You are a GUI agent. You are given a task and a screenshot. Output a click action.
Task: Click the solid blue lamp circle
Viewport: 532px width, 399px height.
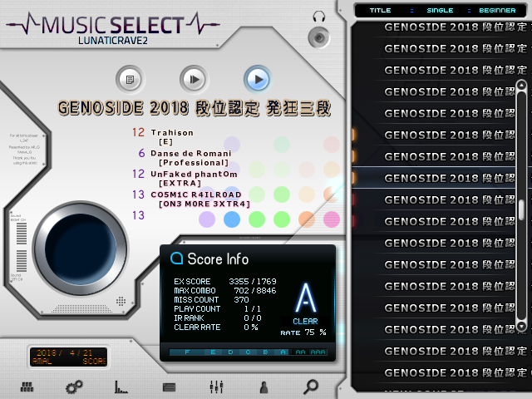(x=232, y=219)
